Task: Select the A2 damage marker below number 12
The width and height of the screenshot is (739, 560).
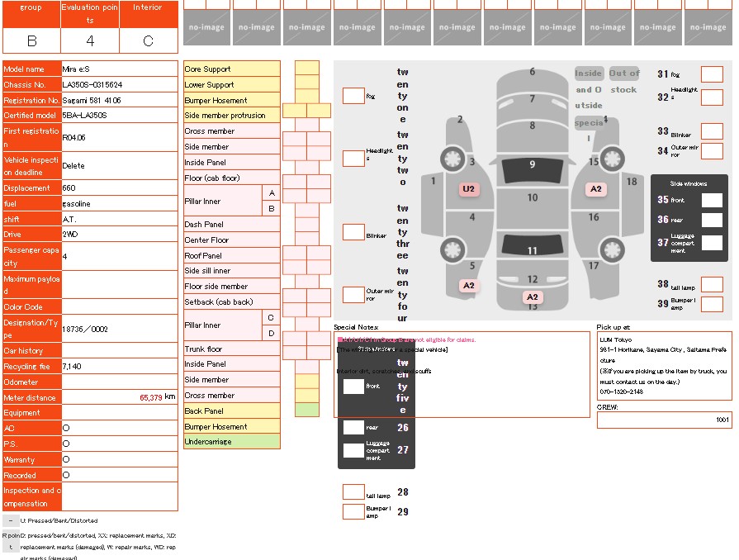Action: tap(532, 297)
